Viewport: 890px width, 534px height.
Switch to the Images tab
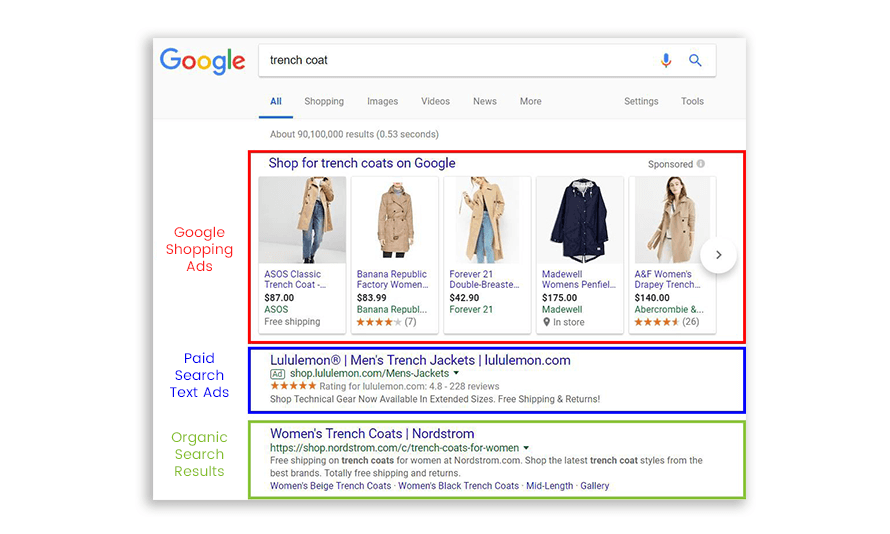(382, 101)
